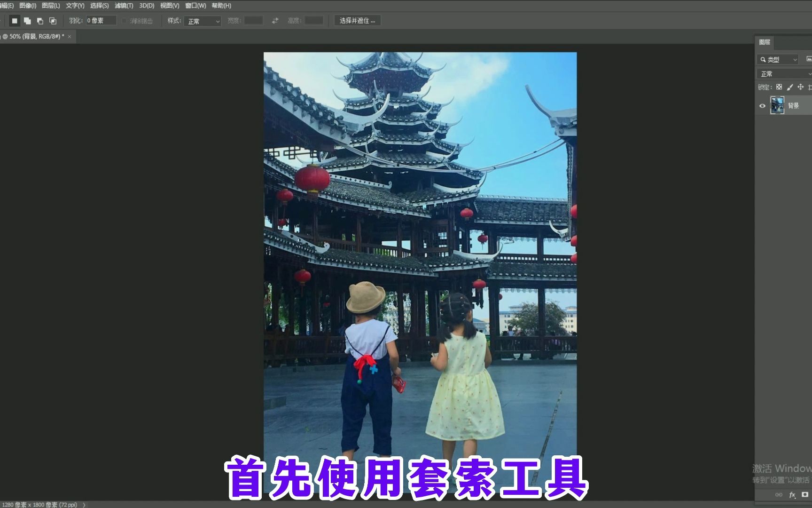The width and height of the screenshot is (812, 508).
Task: Select the lock transparent pixels icon
Action: (x=779, y=87)
